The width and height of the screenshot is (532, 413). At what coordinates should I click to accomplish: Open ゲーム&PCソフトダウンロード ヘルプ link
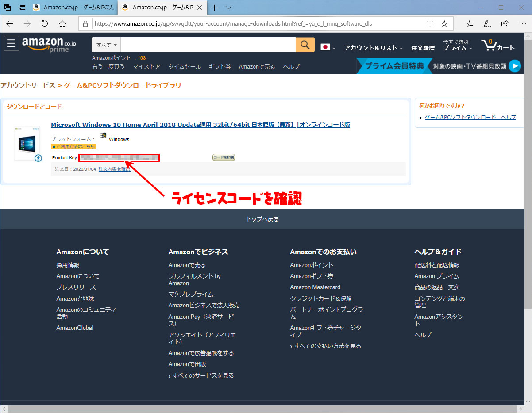[470, 117]
